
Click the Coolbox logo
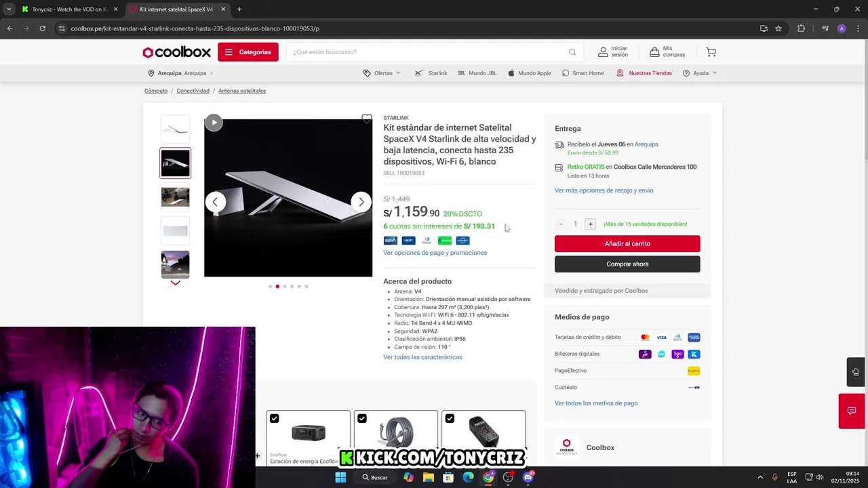click(x=176, y=52)
